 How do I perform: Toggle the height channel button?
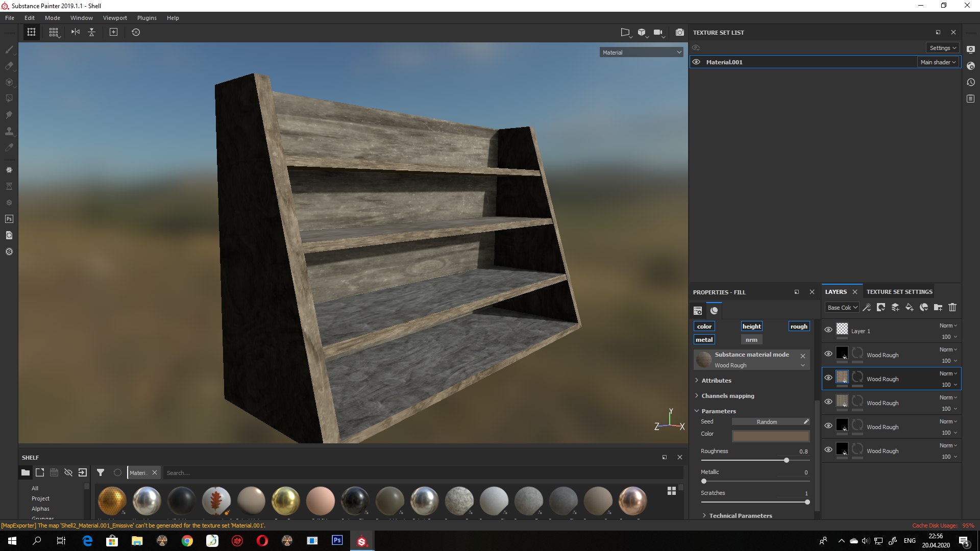[751, 327]
